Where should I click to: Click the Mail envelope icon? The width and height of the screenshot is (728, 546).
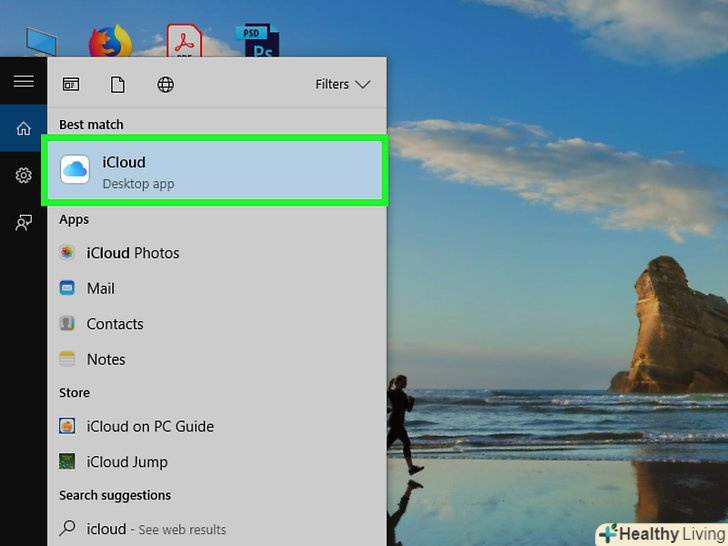(x=67, y=288)
